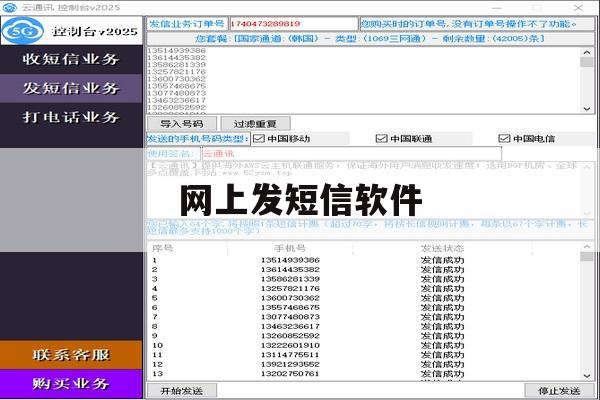600x400 pixels.
Task: Click inside the phone number list textbox
Action: (364, 80)
